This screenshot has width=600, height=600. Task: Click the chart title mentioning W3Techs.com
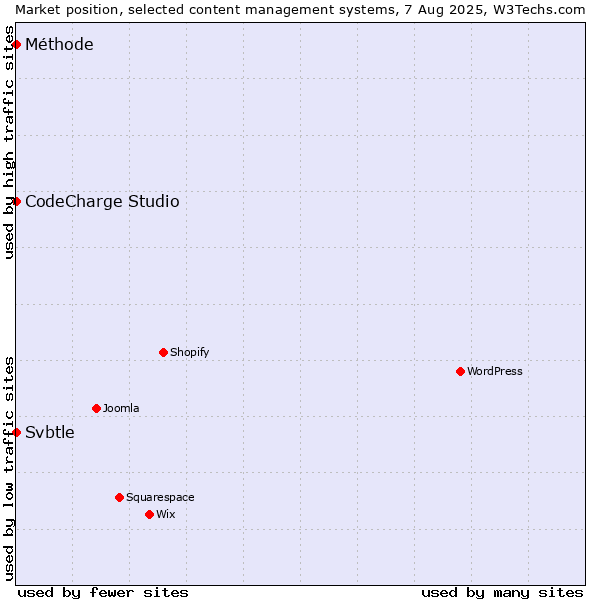click(300, 10)
